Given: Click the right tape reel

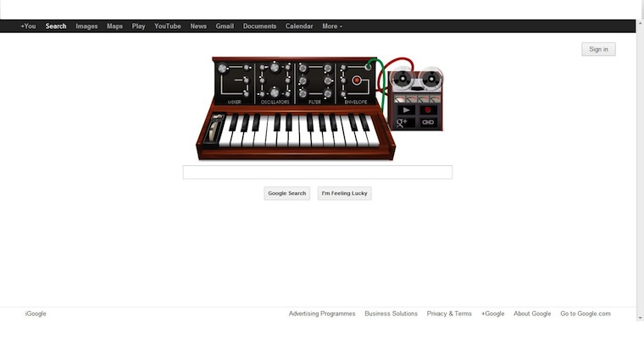Looking at the screenshot, I should point(430,78).
